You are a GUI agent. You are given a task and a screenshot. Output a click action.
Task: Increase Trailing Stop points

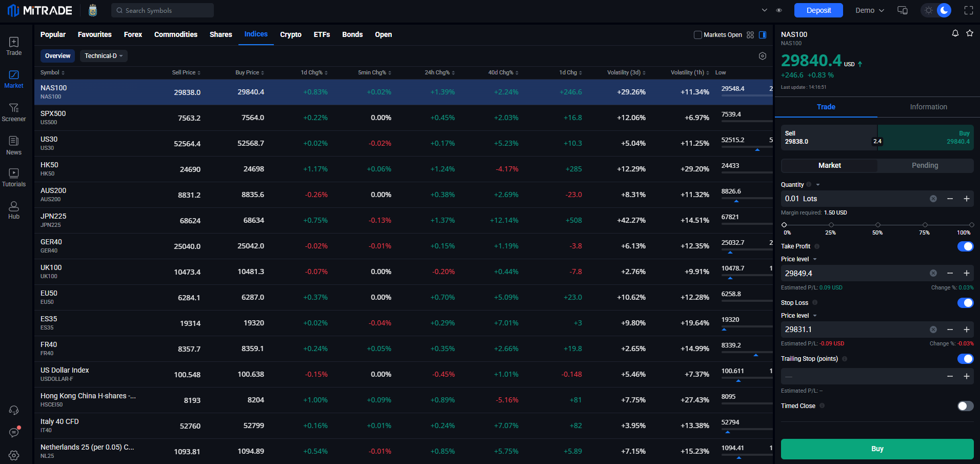click(967, 376)
